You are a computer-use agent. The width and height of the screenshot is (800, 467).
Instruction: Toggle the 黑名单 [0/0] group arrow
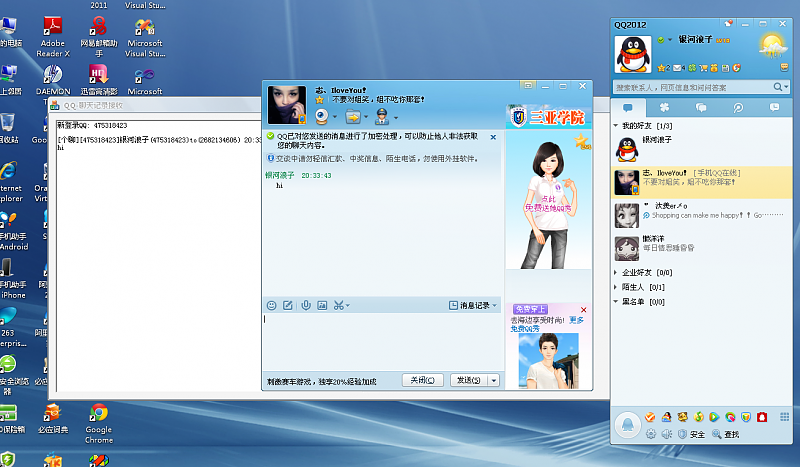tap(615, 302)
